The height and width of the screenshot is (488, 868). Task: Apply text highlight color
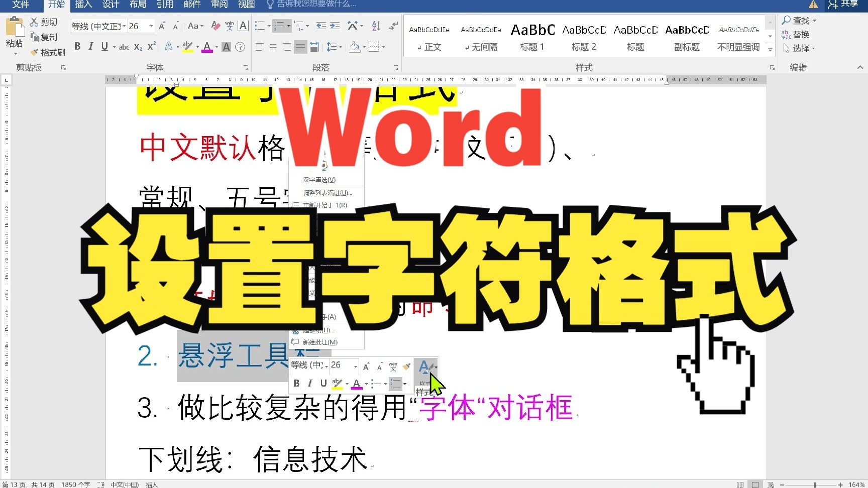187,46
